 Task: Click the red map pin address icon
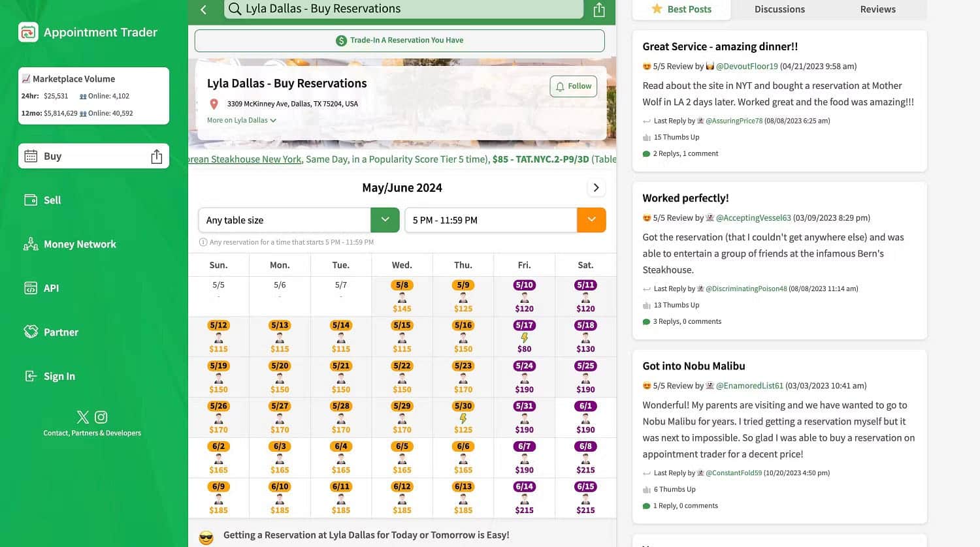pyautogui.click(x=214, y=104)
